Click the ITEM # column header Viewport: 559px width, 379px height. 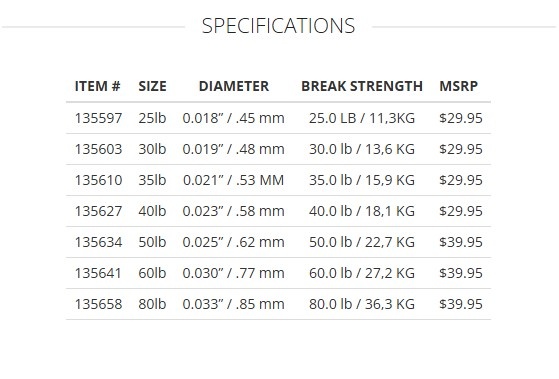(98, 86)
